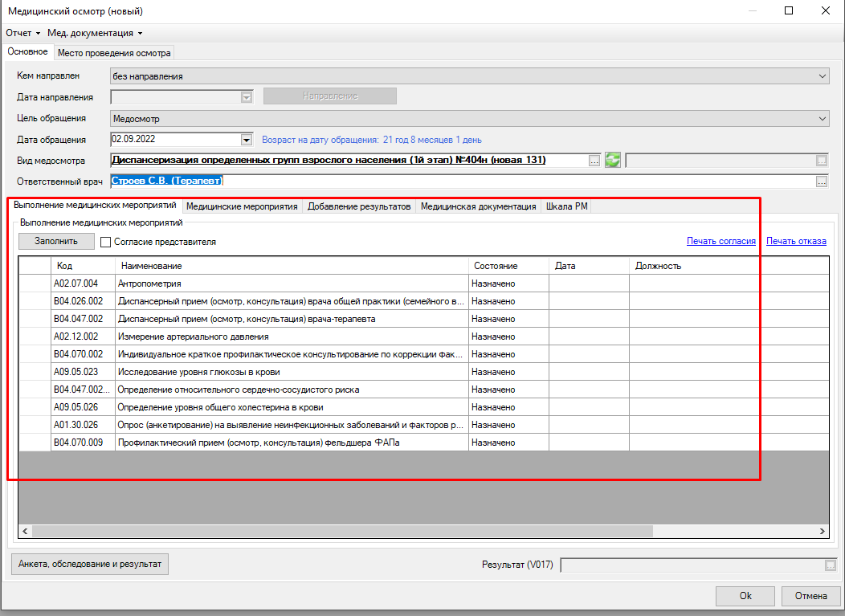
Task: Click the Наименование column header
Action: tap(292, 266)
